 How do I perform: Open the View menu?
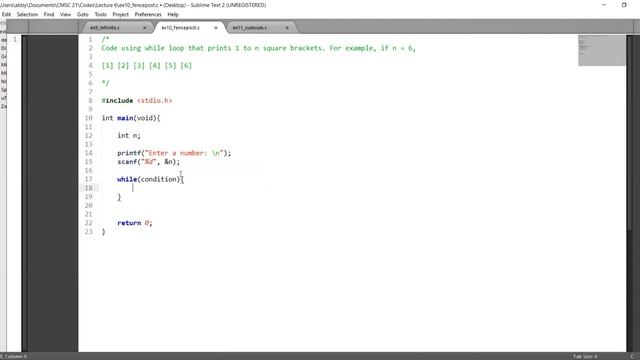tap(65, 14)
